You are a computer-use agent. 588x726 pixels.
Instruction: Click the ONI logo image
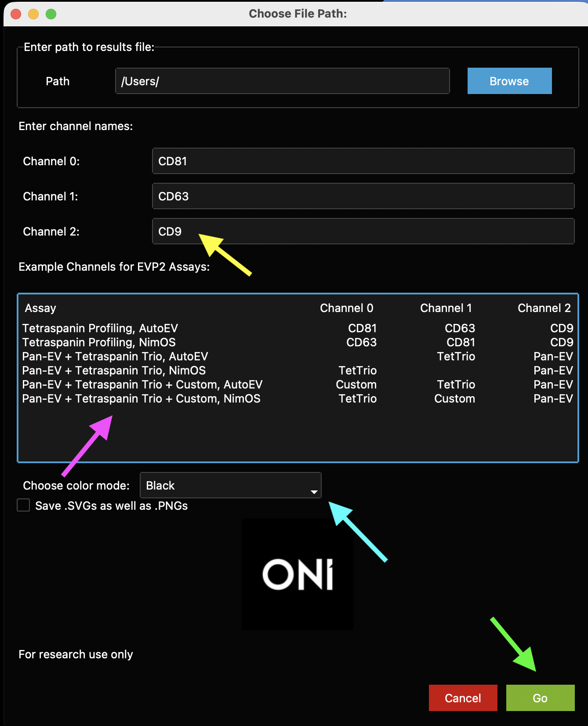click(298, 574)
